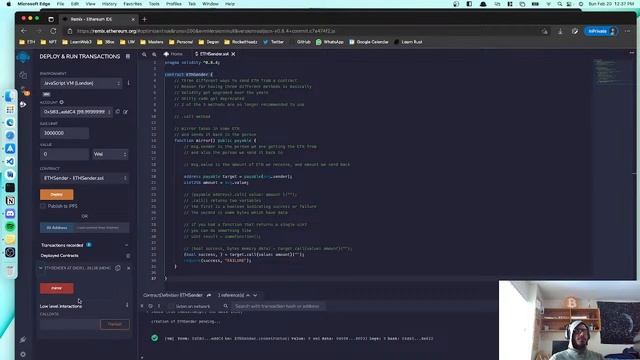Zoom in the editor font
This screenshot has height=360, width=640.
pos(154,54)
